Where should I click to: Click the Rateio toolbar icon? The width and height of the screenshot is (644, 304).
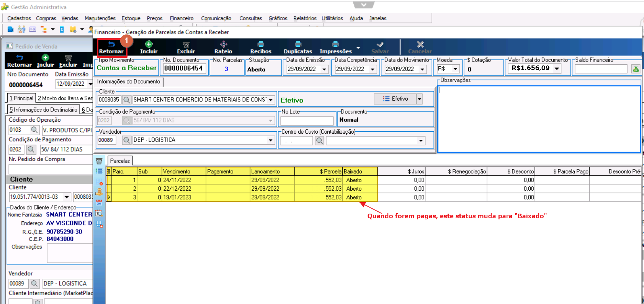click(224, 44)
